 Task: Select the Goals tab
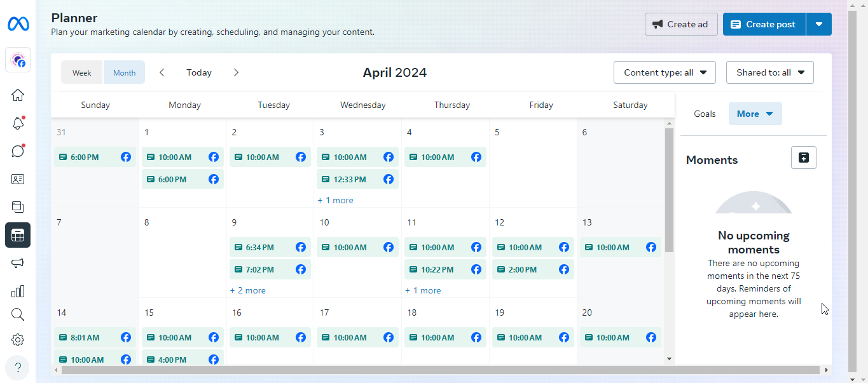click(x=705, y=114)
